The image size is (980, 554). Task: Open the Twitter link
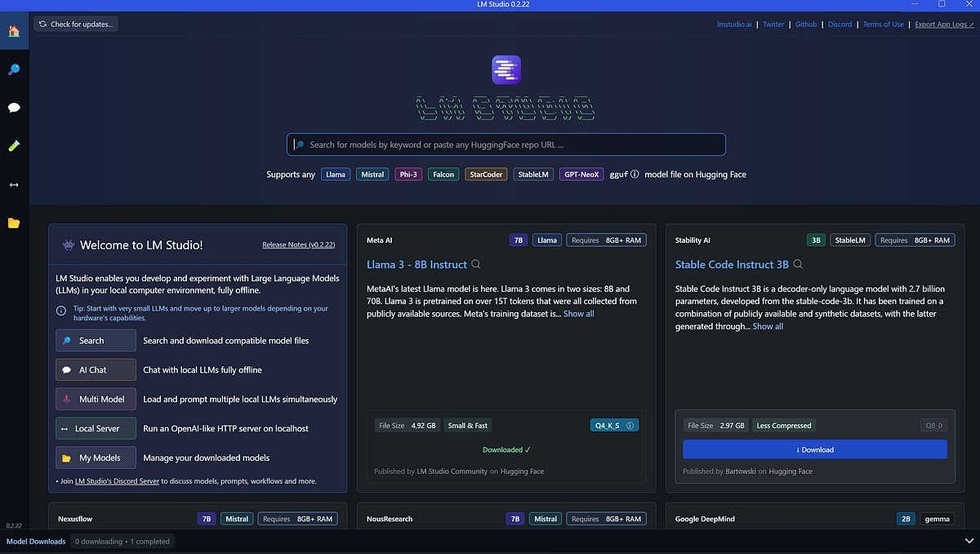[x=773, y=25]
